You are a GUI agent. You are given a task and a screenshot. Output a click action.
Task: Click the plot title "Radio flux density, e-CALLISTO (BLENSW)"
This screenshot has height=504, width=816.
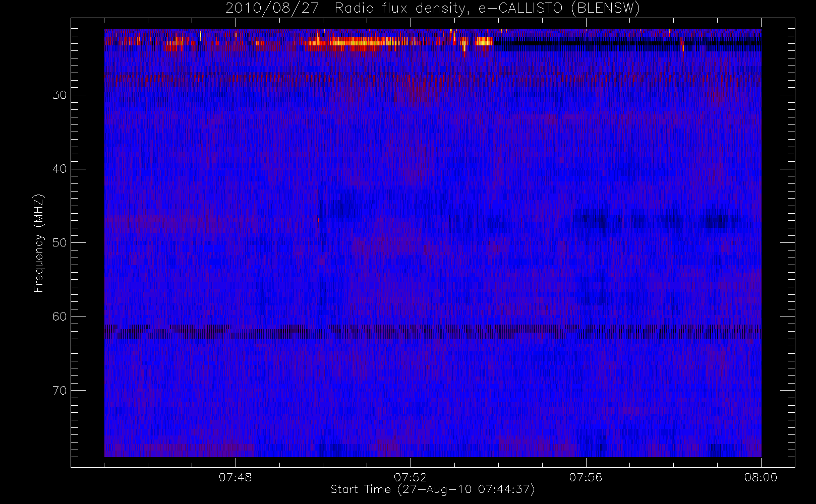coord(487,9)
